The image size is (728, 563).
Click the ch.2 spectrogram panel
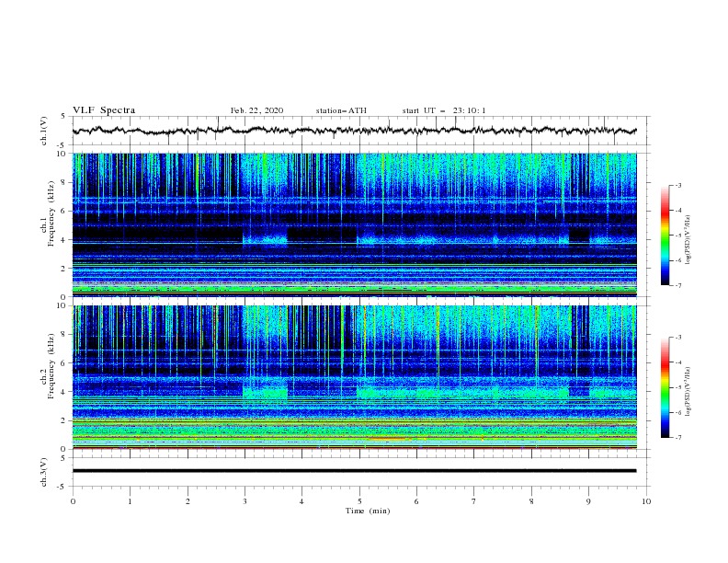(x=354, y=377)
